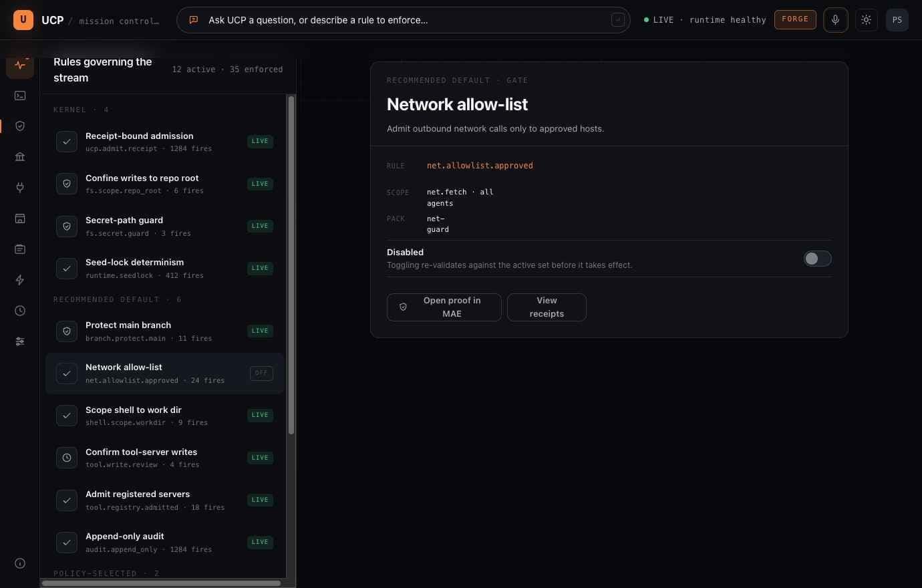This screenshot has height=588, width=922.
Task: Click check icon of Seed-lock determinism
Action: [x=67, y=269]
